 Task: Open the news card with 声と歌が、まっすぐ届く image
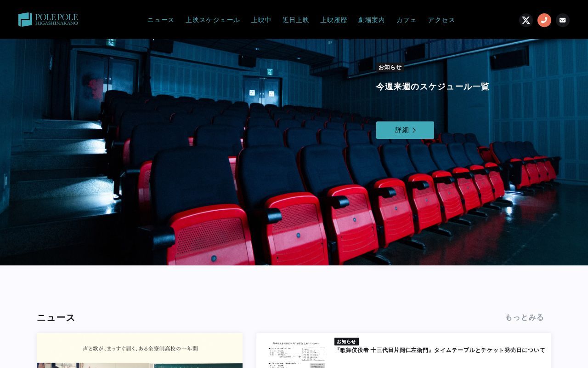(x=140, y=351)
